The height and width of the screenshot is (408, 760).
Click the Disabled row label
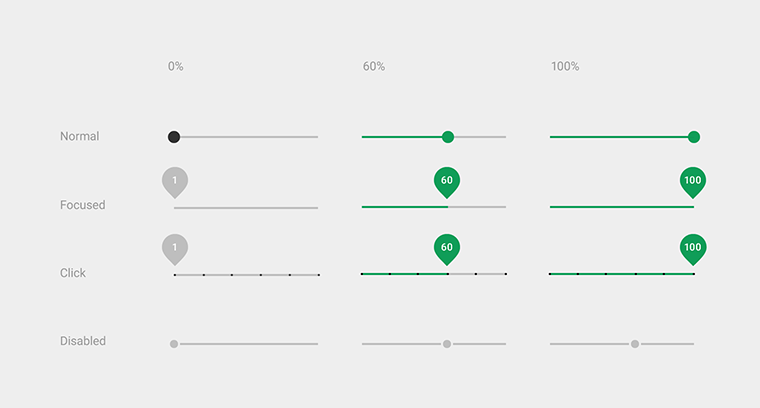[83, 341]
